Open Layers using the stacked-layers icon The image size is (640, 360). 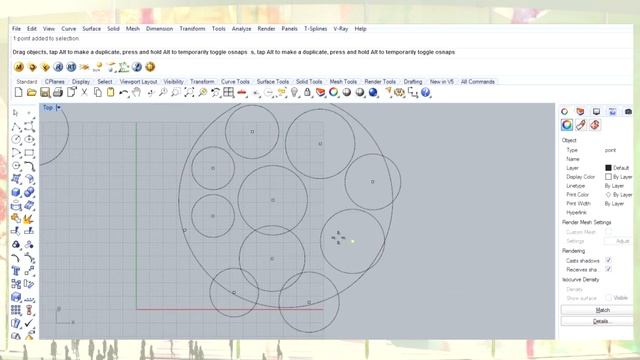coord(320,93)
